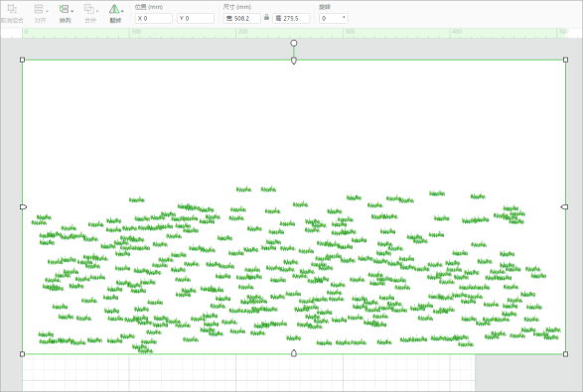The width and height of the screenshot is (583, 392).
Task: Click the width size field showing 508.2
Action: 242,18
